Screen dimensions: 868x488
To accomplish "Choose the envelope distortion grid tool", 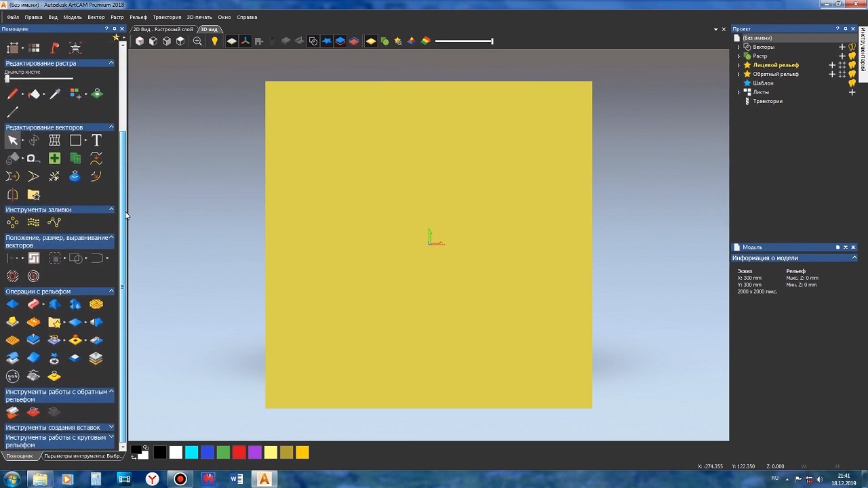I will point(55,140).
